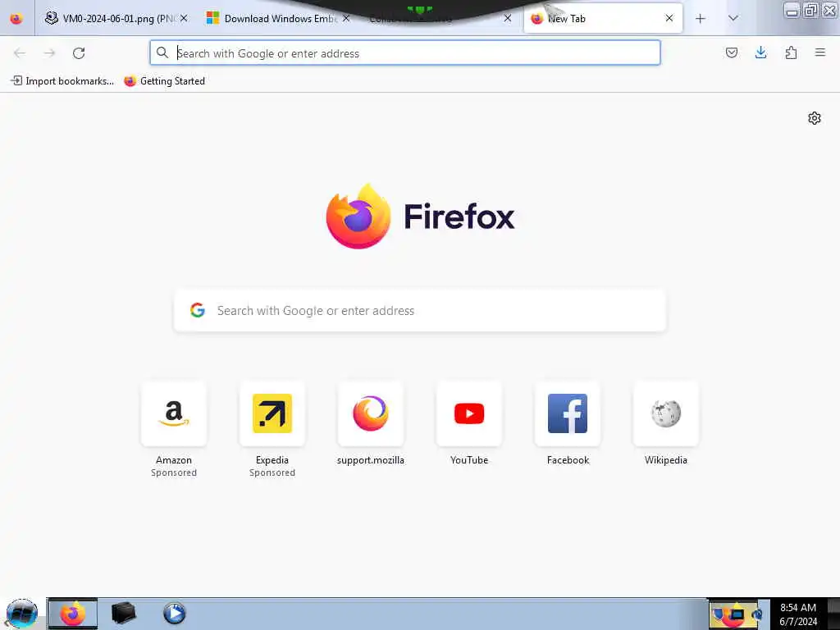Go forward using the forward arrow
840x630 pixels.
49,53
